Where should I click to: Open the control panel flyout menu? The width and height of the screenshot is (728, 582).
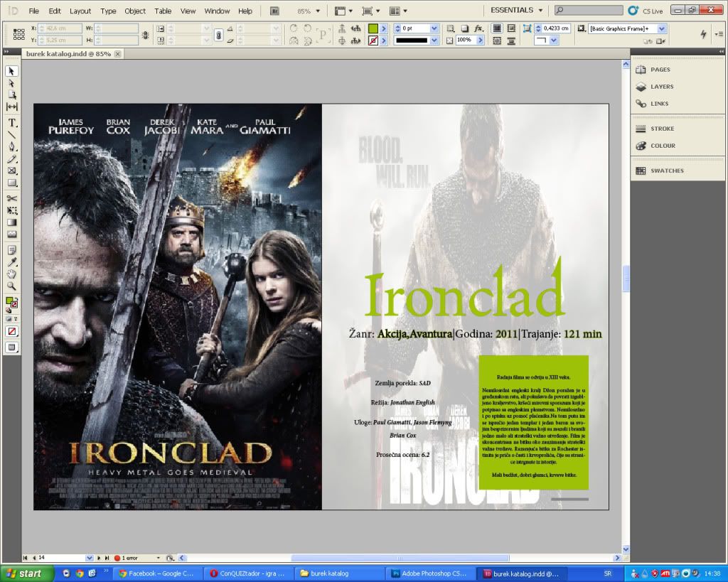point(719,34)
